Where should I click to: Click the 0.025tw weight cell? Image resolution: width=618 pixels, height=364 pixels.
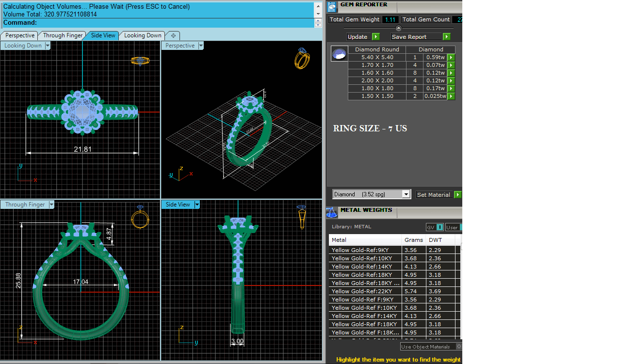point(435,96)
